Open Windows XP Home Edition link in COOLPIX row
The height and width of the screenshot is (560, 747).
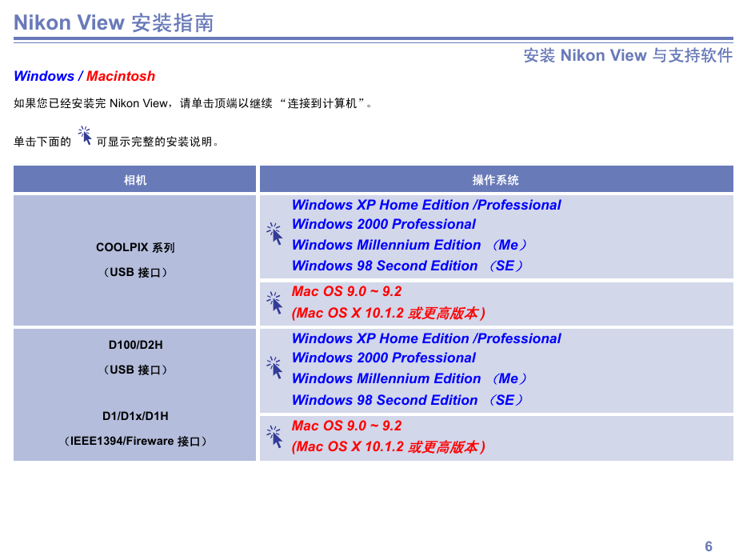click(x=426, y=205)
